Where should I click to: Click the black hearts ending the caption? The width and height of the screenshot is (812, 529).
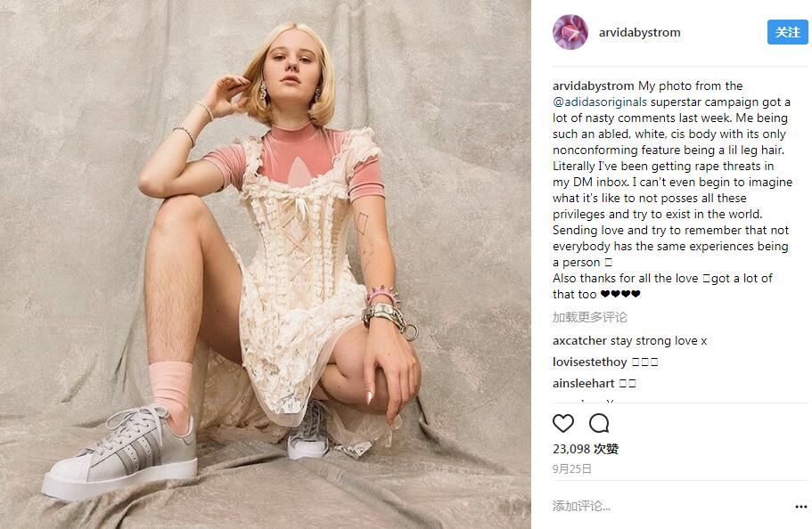(620, 295)
